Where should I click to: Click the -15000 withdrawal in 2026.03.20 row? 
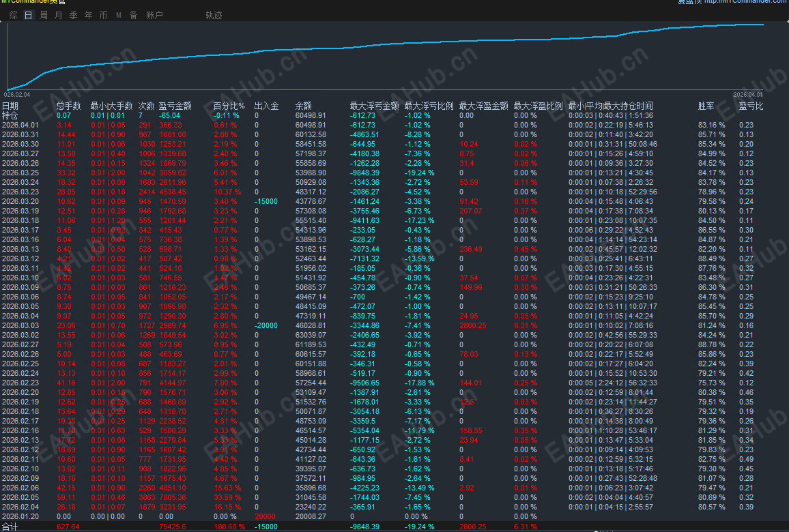266,201
